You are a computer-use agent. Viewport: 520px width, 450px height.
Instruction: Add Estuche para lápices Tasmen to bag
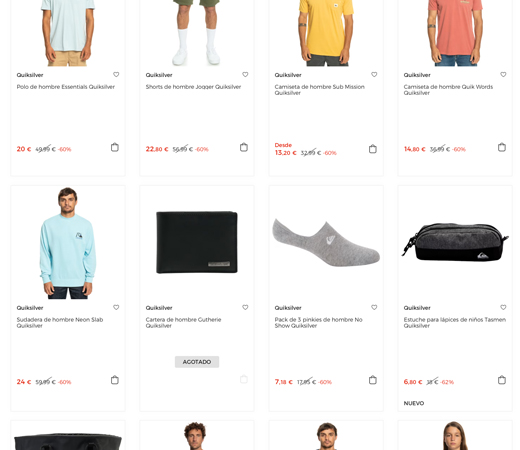502,380
